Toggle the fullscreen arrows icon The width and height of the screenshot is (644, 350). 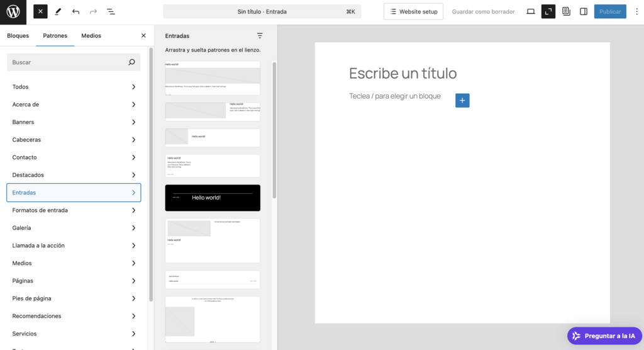point(548,11)
